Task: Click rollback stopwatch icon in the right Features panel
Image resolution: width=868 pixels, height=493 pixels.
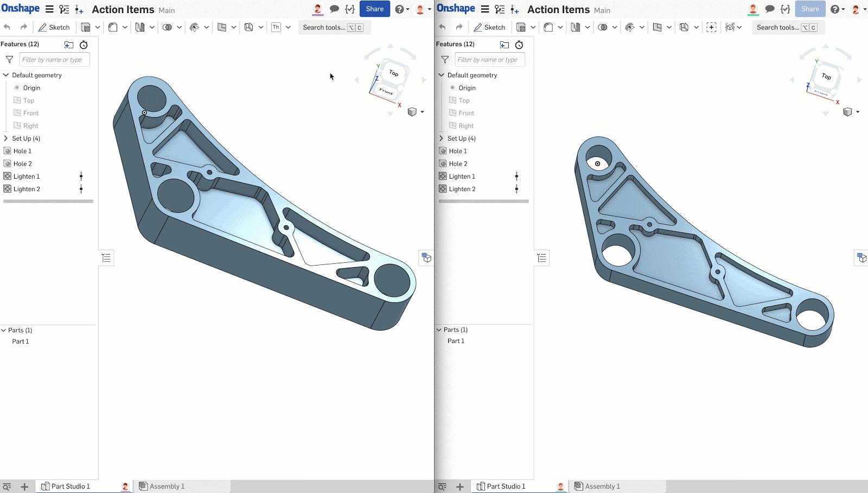Action: pyautogui.click(x=519, y=45)
